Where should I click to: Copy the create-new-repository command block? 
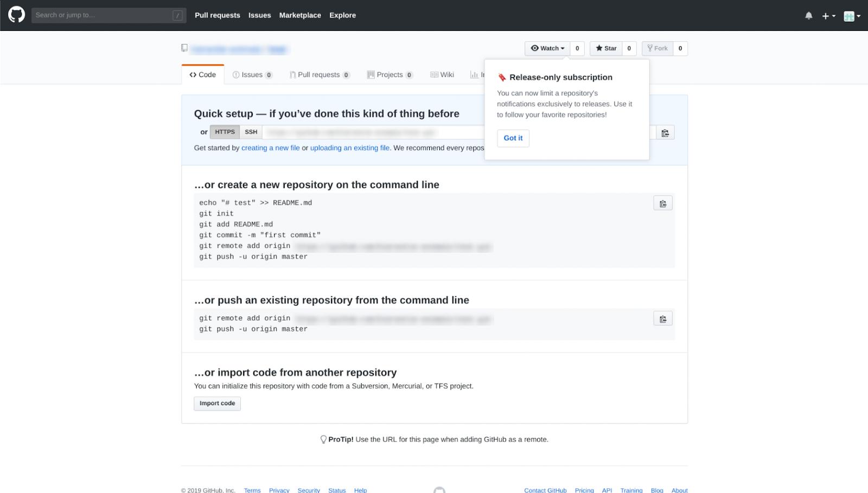tap(662, 203)
